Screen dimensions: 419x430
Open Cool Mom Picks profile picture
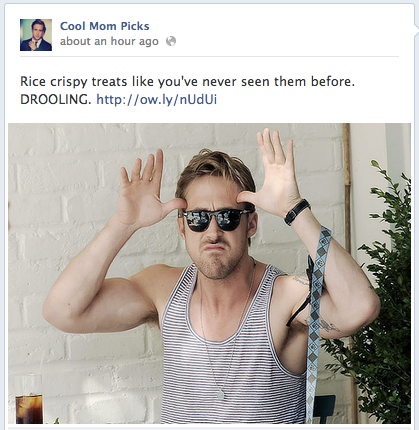(x=36, y=35)
